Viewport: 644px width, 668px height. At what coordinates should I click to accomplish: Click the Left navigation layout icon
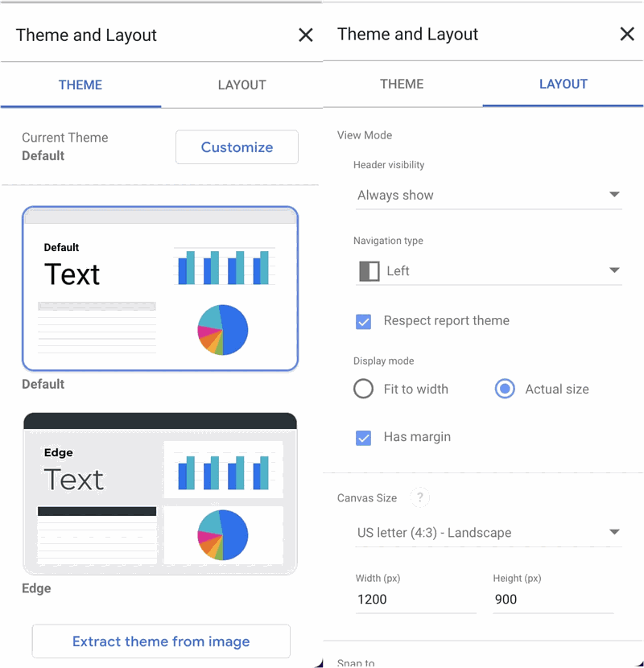click(369, 271)
